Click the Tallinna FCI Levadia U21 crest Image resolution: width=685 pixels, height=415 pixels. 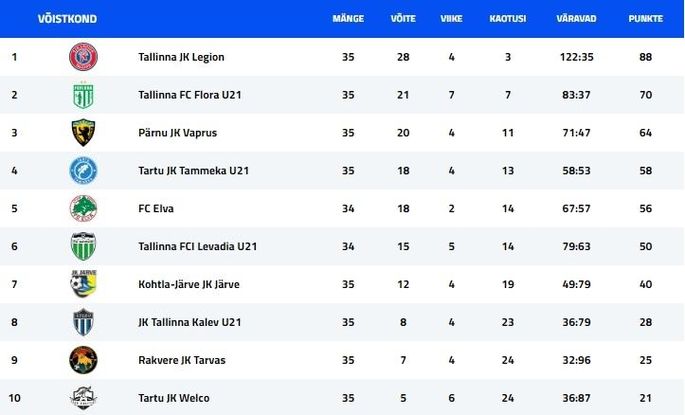click(x=83, y=246)
